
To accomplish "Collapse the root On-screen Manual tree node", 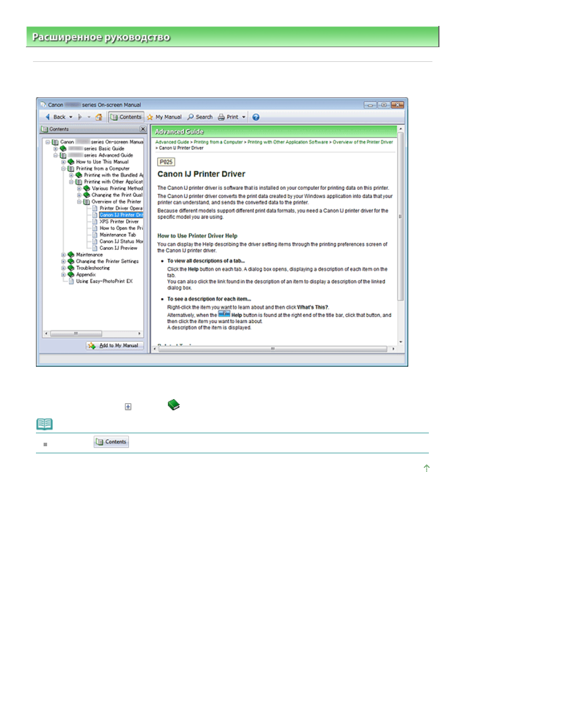I will (48, 142).
